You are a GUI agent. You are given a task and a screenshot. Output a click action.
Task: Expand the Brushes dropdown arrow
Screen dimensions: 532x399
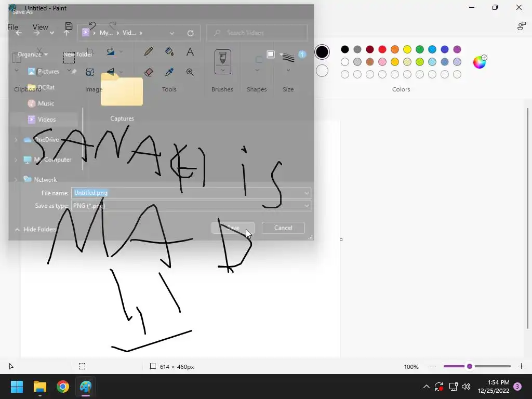point(222,70)
